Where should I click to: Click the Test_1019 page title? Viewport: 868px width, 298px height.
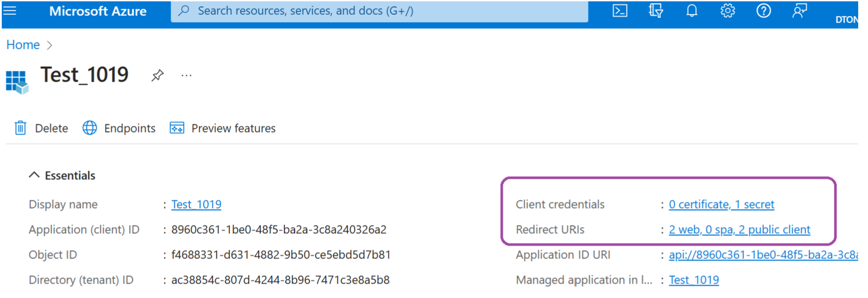click(85, 75)
